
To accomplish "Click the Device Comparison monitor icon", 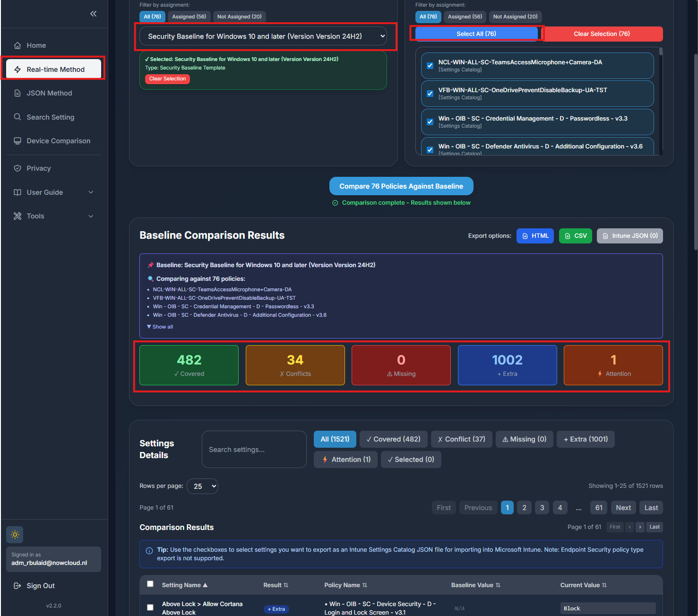I will (x=17, y=141).
